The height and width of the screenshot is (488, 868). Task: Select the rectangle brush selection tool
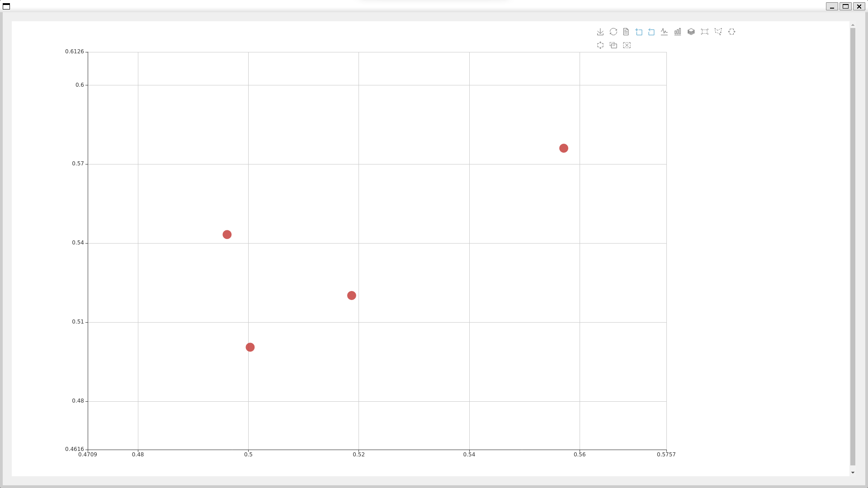pyautogui.click(x=705, y=32)
